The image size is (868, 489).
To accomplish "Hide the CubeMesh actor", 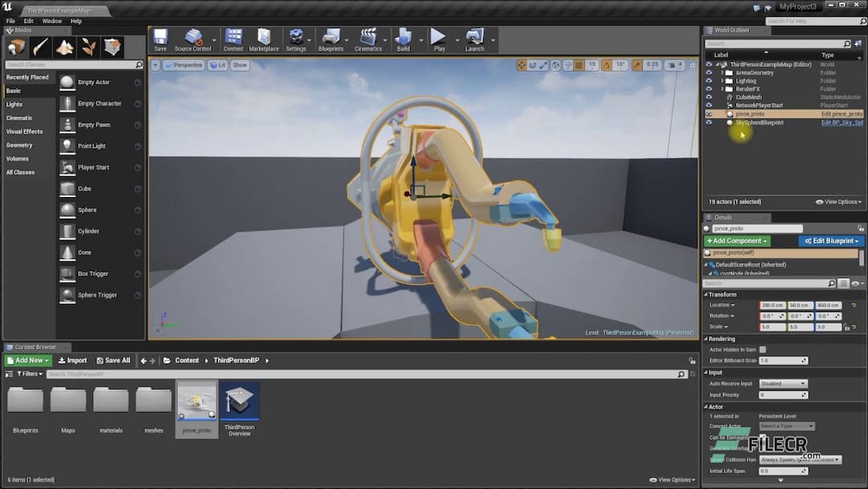I will point(708,97).
